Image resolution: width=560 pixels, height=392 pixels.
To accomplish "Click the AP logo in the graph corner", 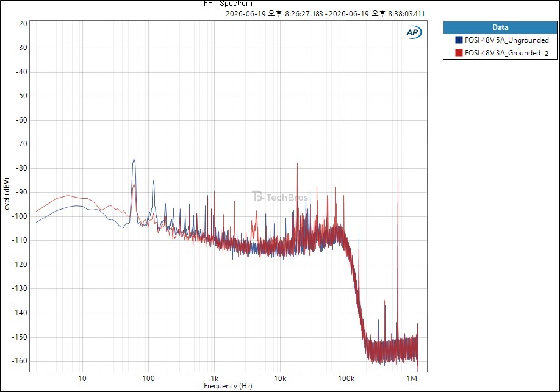I will pos(414,32).
